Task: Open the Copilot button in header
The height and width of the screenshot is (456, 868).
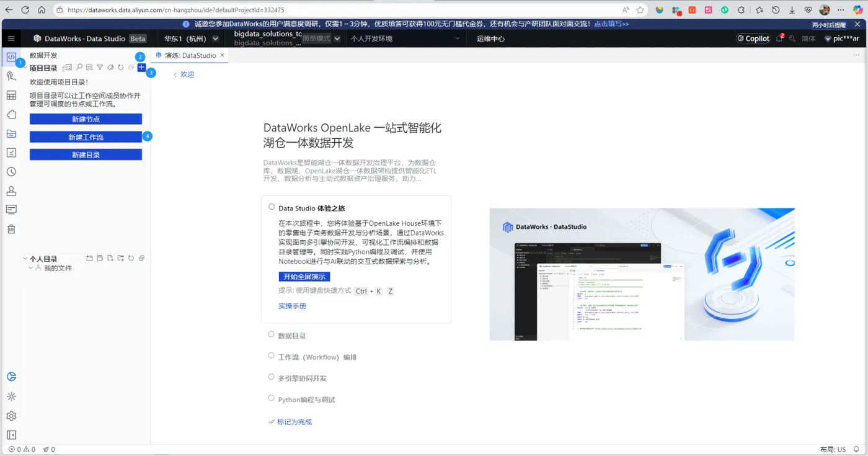Action: [x=753, y=38]
